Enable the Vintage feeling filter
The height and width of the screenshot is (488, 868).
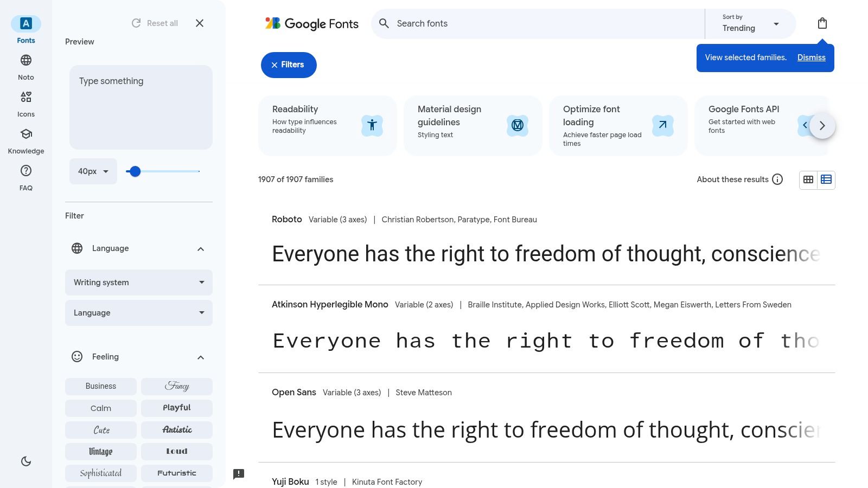pos(100,451)
